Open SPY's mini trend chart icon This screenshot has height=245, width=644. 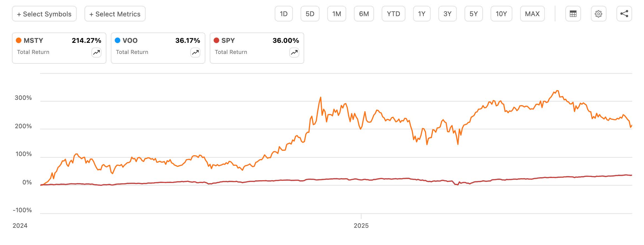point(294,52)
